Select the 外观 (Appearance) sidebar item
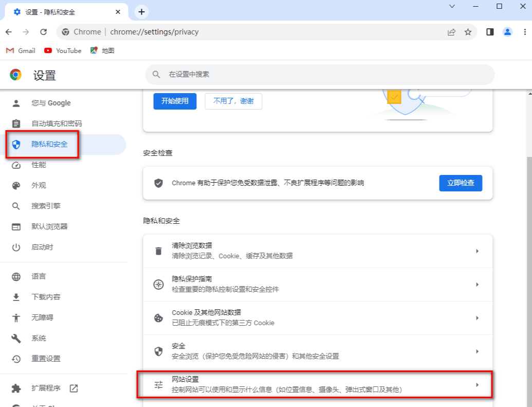The image size is (532, 407). 39,185
